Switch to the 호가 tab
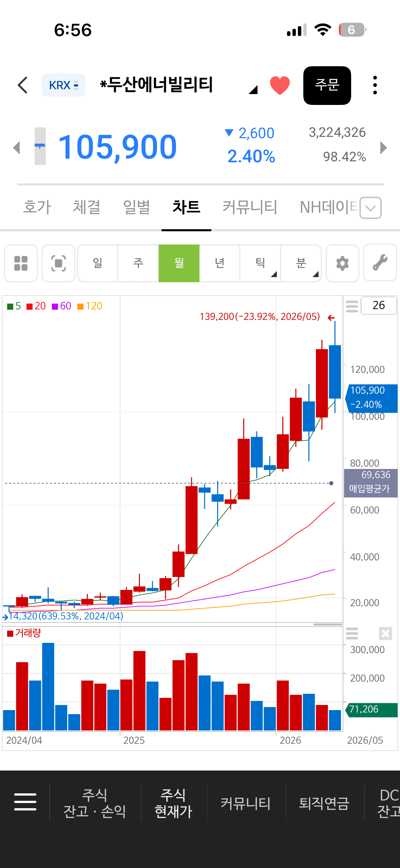Viewport: 400px width, 868px height. pyautogui.click(x=37, y=207)
